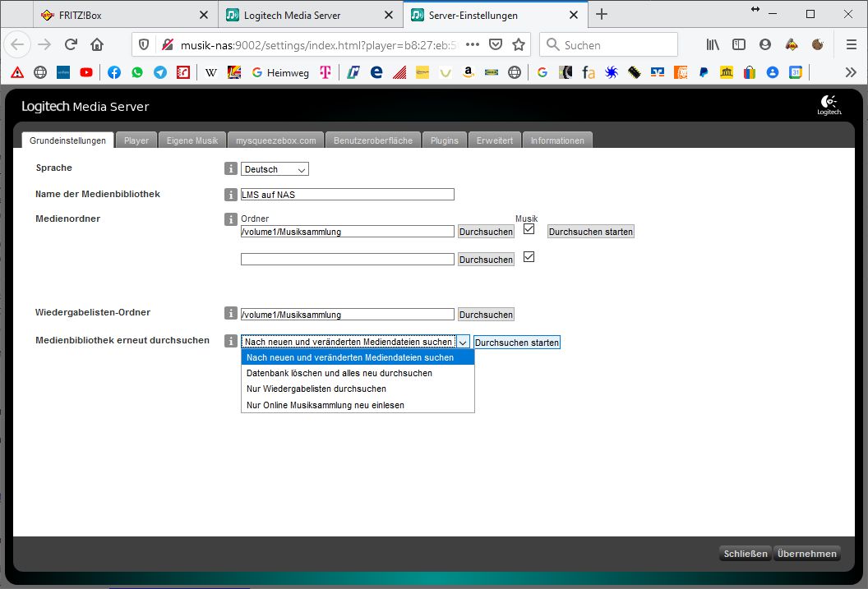Open the PayPal bookmark
The width and height of the screenshot is (868, 589).
704,72
